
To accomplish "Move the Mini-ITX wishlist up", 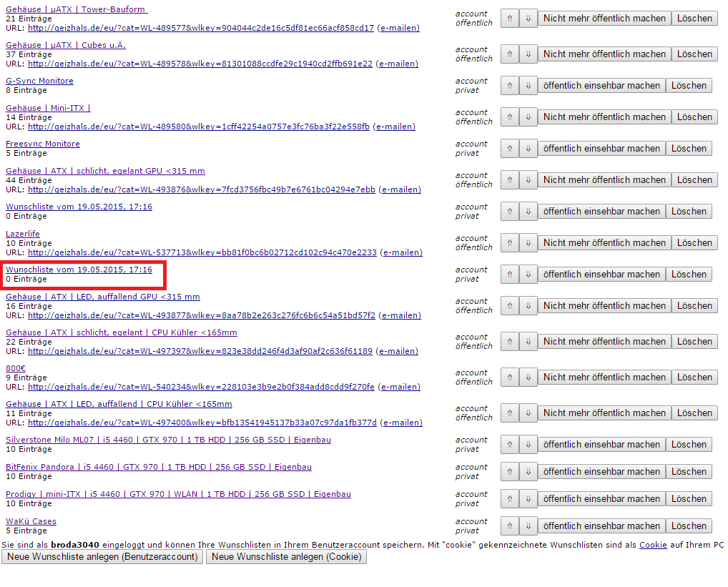I will click(510, 117).
